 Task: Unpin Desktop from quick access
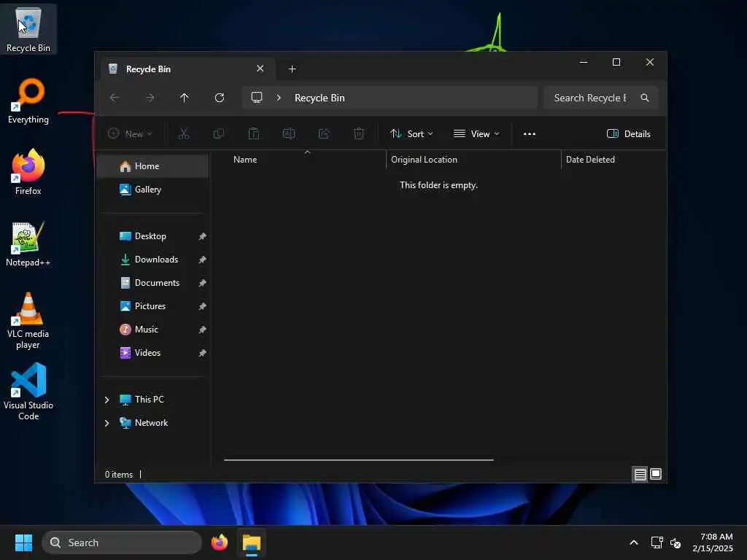point(203,236)
